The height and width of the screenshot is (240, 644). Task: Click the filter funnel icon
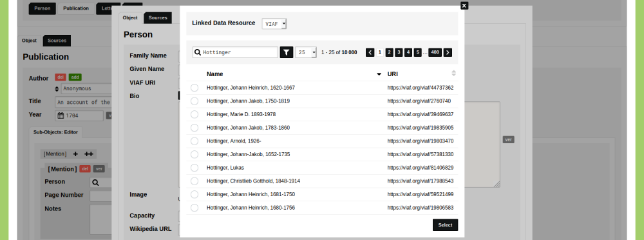[287, 52]
